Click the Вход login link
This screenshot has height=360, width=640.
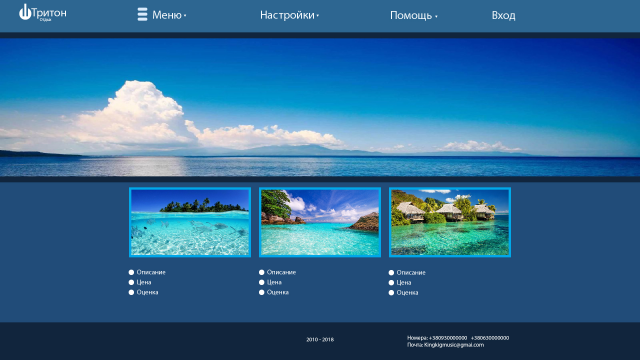coord(503,16)
